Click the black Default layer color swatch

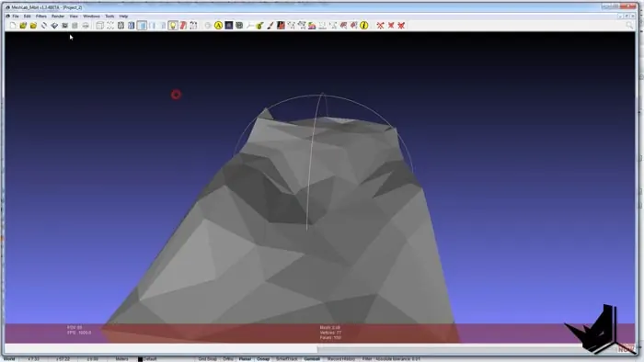140,359
